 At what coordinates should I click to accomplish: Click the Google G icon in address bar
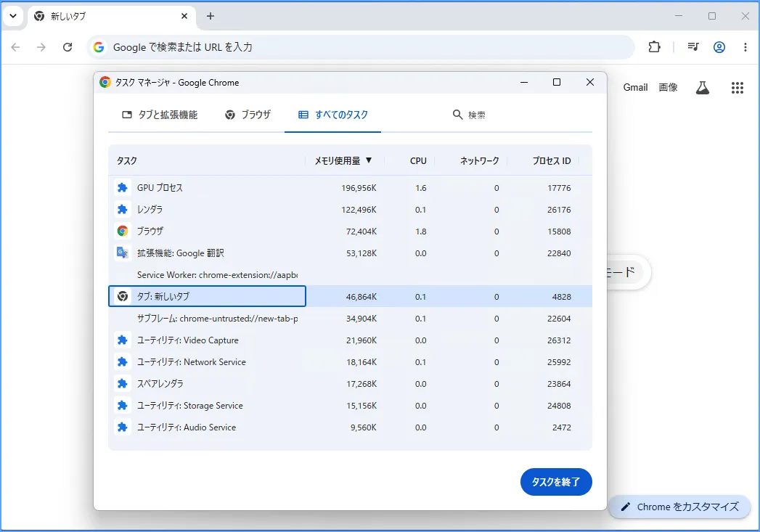tap(99, 47)
